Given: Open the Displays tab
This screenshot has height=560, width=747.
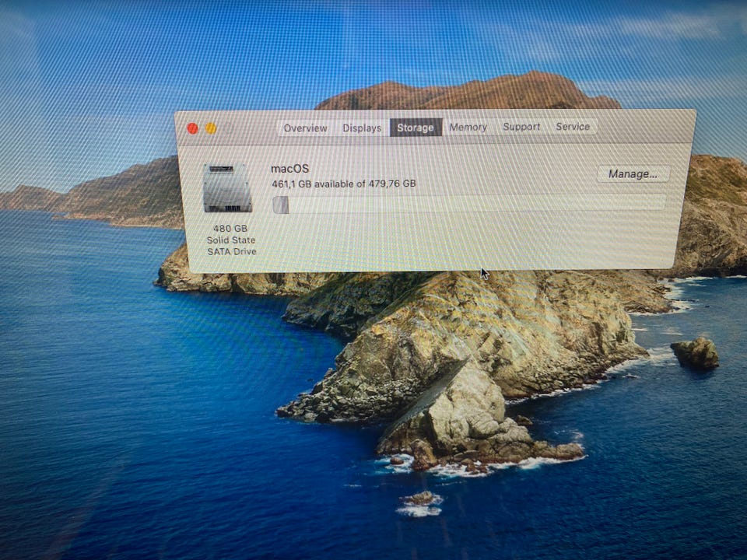Looking at the screenshot, I should point(362,128).
